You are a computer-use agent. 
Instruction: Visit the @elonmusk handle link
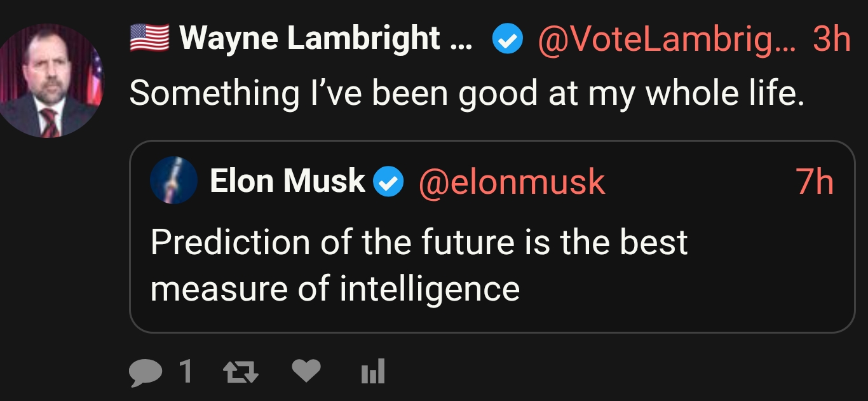tap(512, 182)
